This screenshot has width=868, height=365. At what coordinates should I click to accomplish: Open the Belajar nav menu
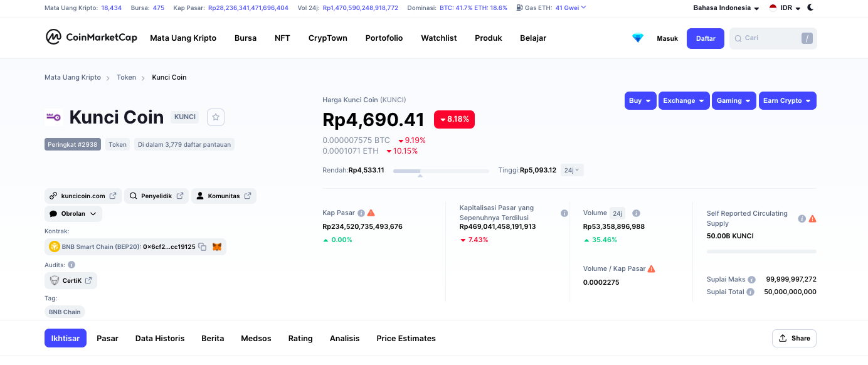[533, 38]
